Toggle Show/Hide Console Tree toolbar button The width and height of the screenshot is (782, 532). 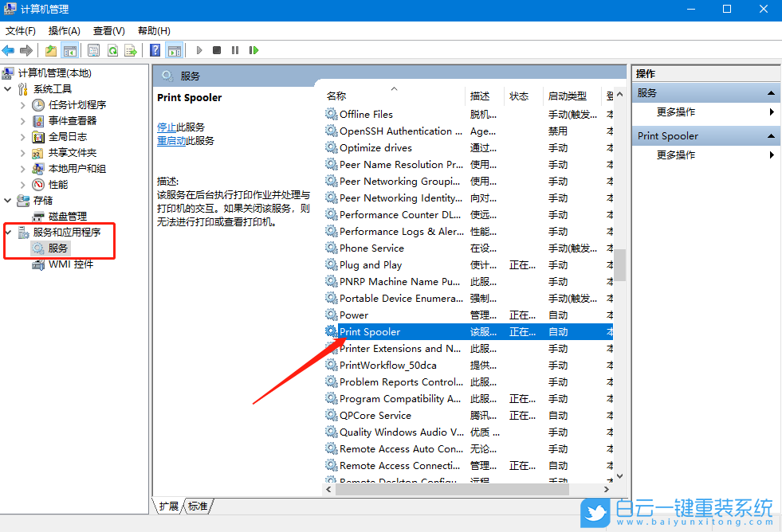(x=70, y=50)
